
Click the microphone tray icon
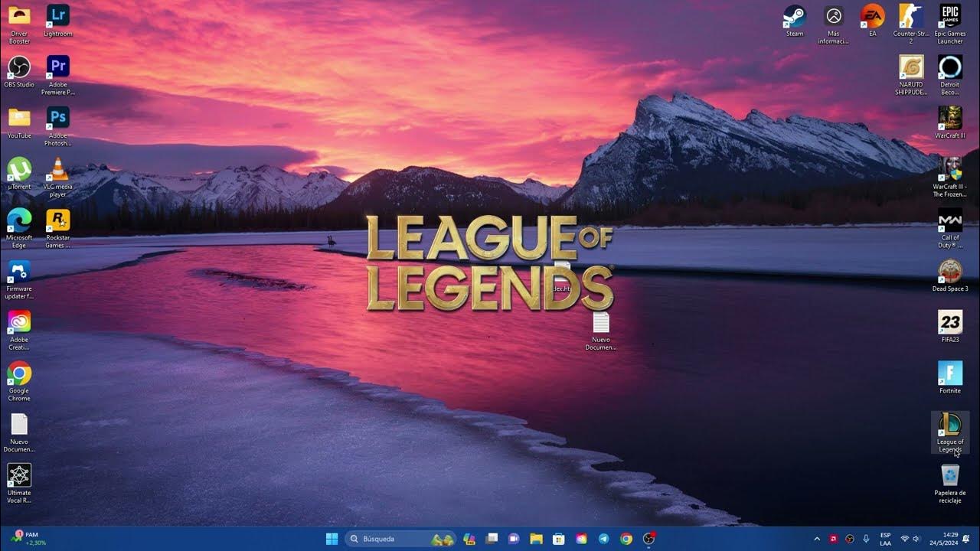tap(866, 539)
